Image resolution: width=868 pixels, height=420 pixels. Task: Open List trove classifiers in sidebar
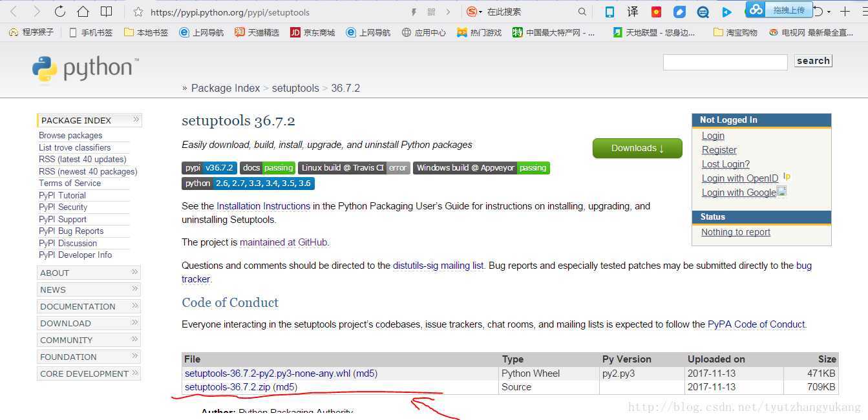[x=74, y=147]
